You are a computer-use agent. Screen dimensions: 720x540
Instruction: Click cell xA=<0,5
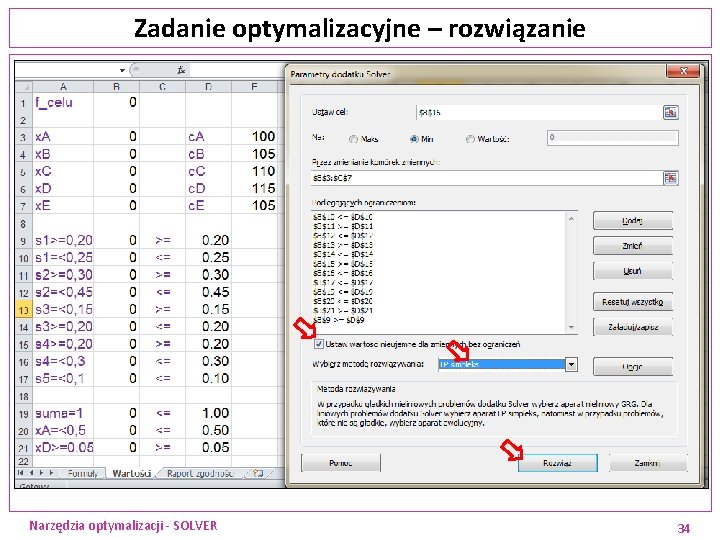[63, 430]
